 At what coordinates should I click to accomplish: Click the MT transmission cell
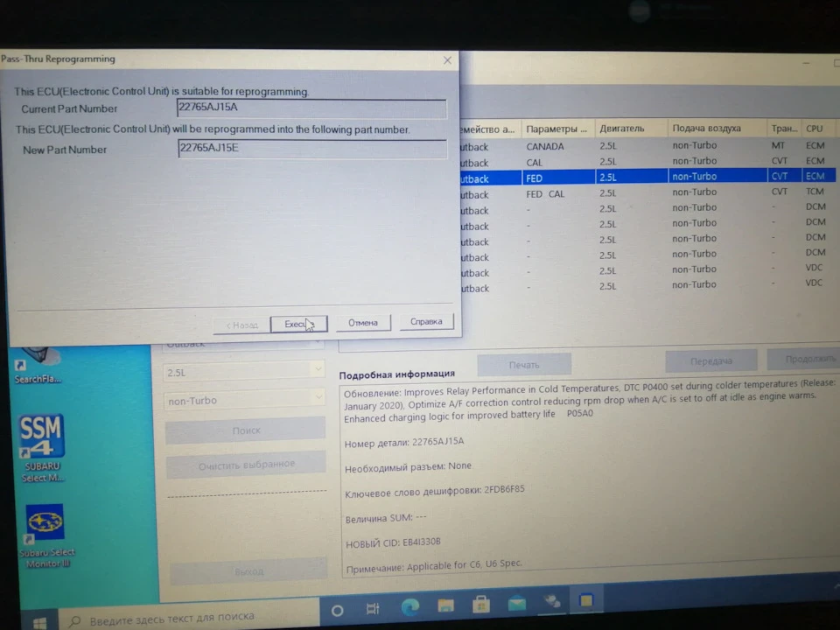778,145
